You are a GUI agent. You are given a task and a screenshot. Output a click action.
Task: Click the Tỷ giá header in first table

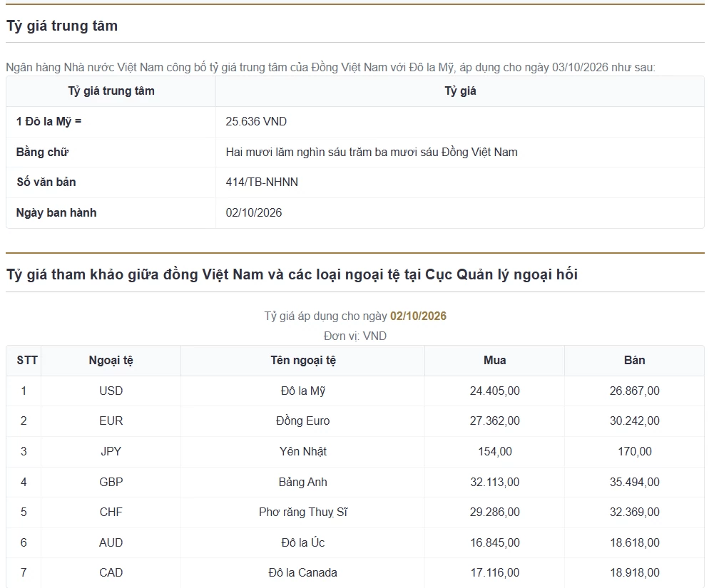point(460,91)
